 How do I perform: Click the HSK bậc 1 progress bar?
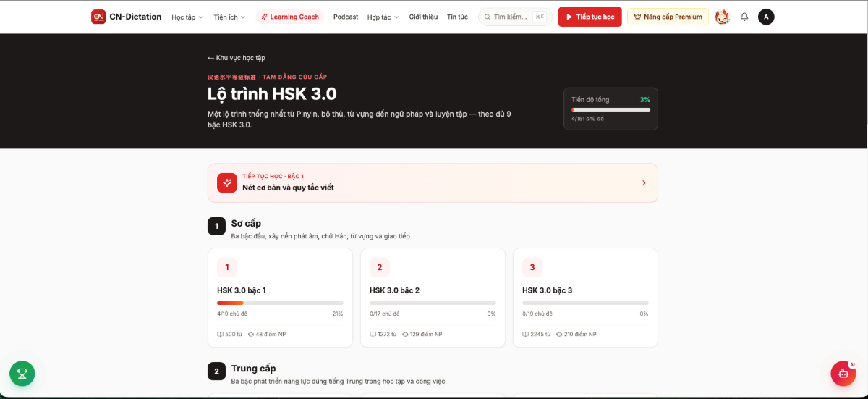pyautogui.click(x=280, y=303)
